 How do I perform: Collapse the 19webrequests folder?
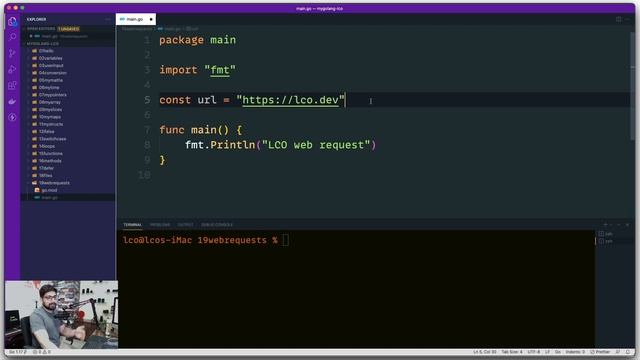point(54,183)
